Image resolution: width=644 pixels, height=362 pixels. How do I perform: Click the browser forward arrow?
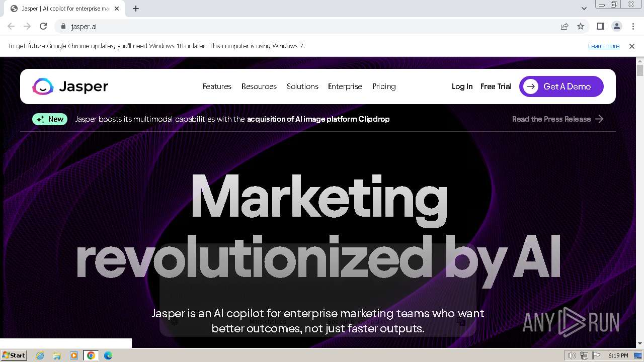tap(27, 27)
